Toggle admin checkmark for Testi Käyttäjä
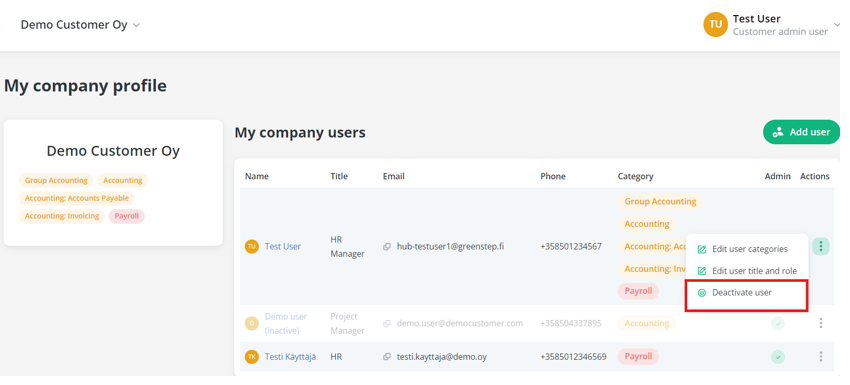 pyautogui.click(x=778, y=357)
